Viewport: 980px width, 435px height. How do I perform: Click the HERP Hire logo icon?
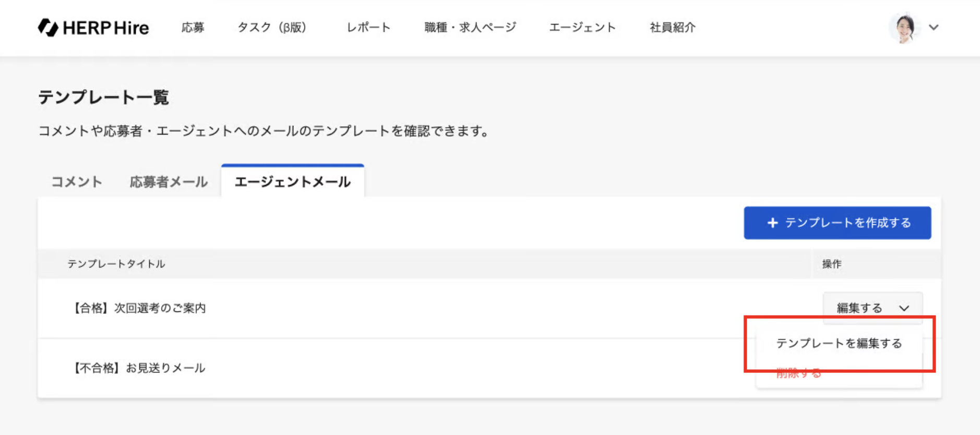[48, 28]
